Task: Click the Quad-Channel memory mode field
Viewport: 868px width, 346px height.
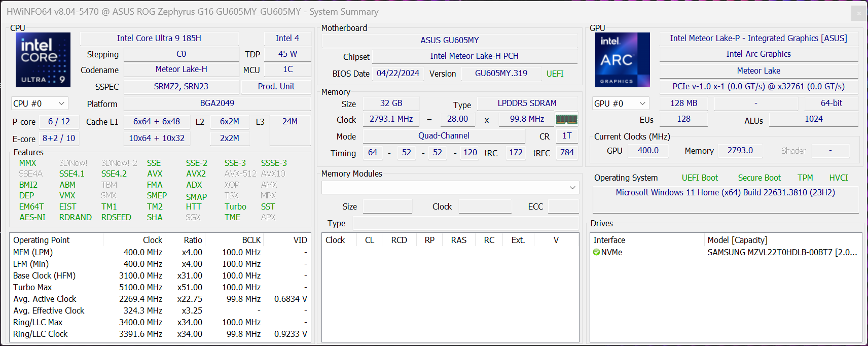Action: click(444, 136)
